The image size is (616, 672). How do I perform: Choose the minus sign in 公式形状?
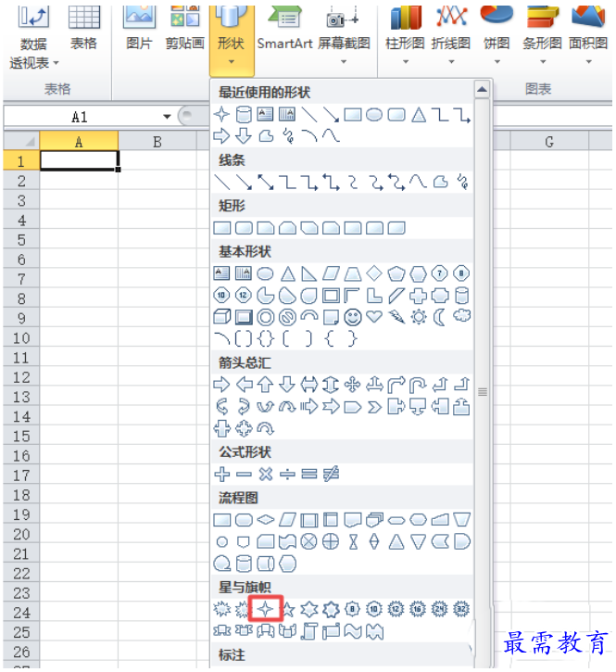pyautogui.click(x=244, y=474)
